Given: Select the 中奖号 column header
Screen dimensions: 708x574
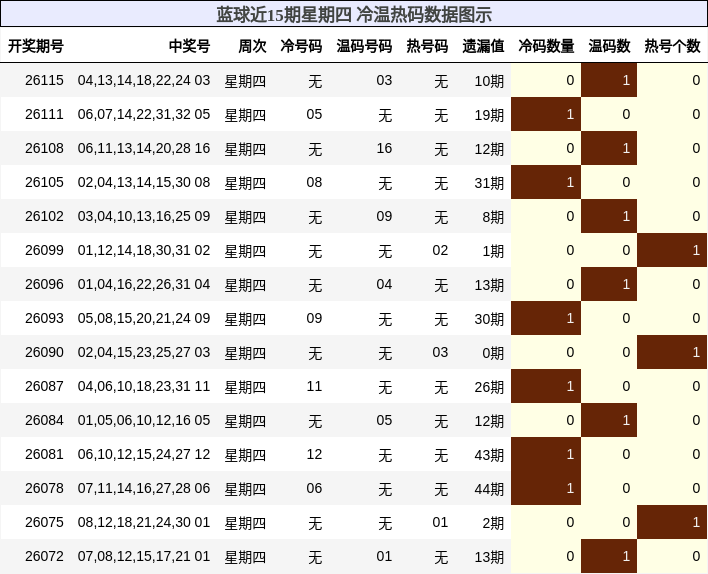Looking at the screenshot, I should point(189,46).
